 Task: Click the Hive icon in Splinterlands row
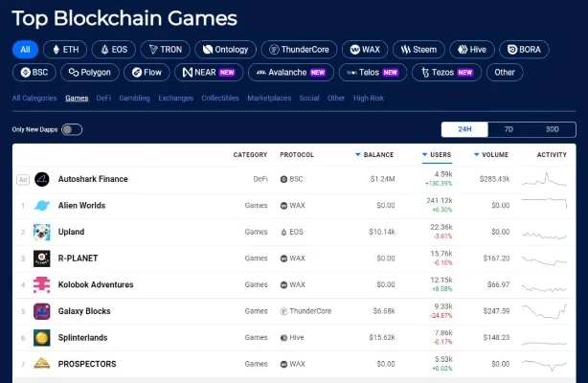coord(283,338)
